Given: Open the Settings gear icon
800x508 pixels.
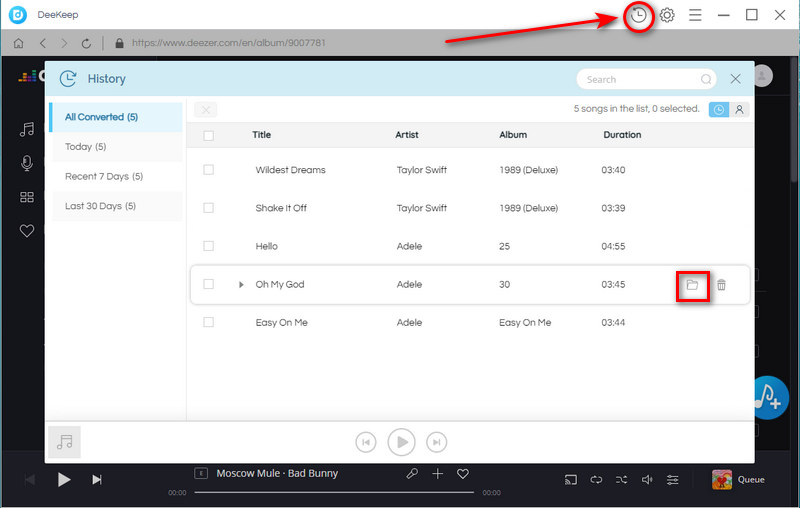Looking at the screenshot, I should point(667,15).
